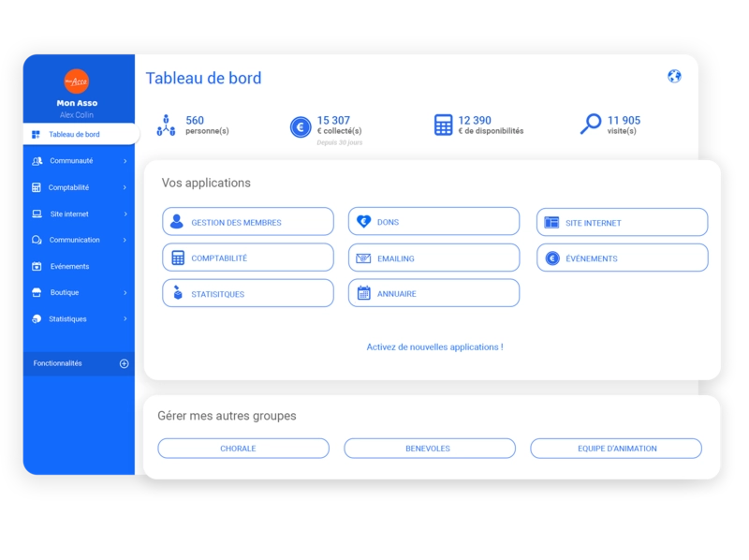Open the Statisitques application button
The width and height of the screenshot is (749, 560).
tap(248, 293)
